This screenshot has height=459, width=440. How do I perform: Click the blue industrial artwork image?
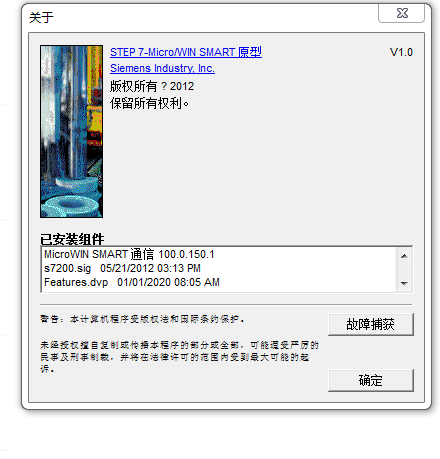[x=71, y=132]
